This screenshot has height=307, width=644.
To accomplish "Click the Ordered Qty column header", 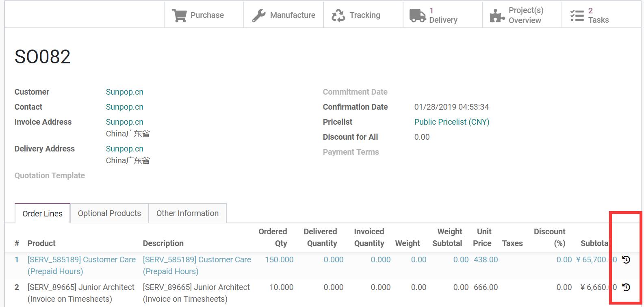I will pos(273,238).
